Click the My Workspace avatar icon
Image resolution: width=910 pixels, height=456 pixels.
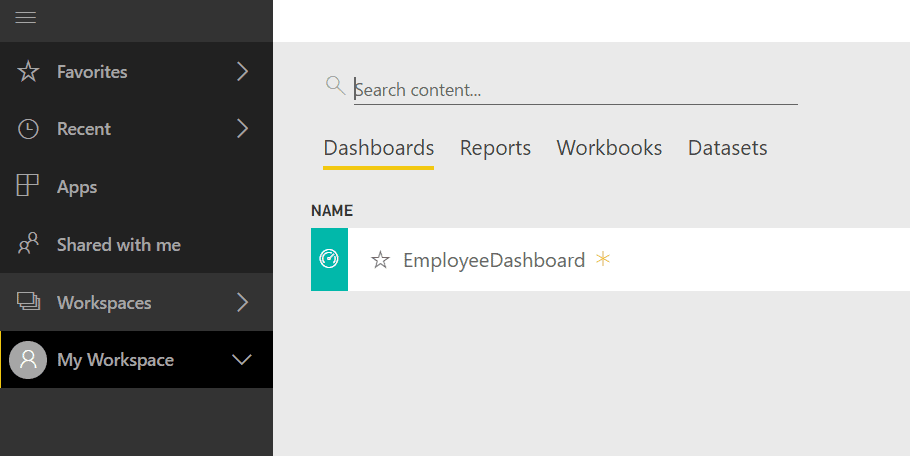pos(28,360)
